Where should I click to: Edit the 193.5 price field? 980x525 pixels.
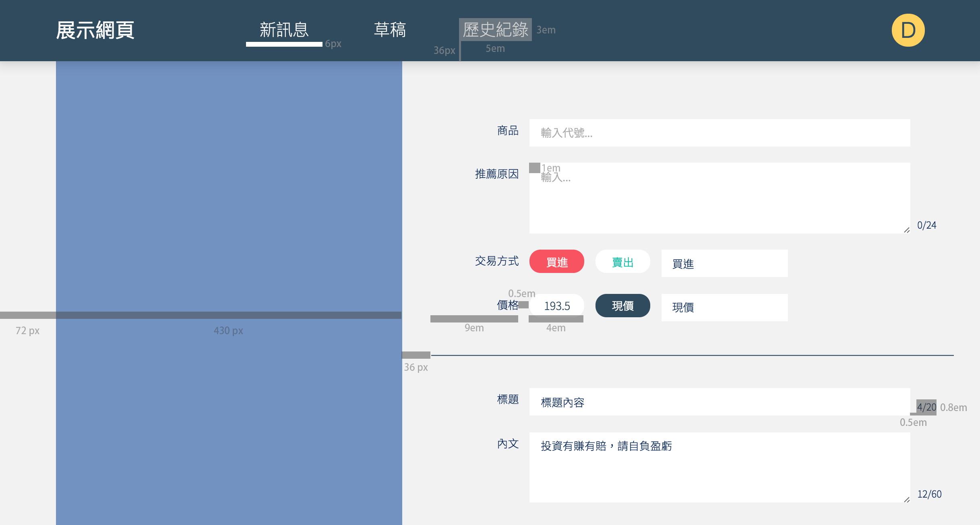pos(556,306)
